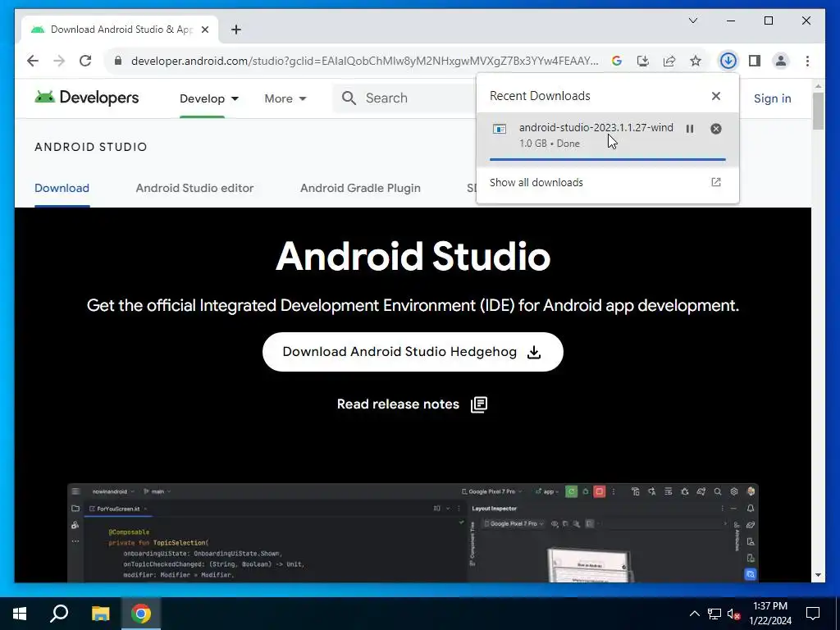Pause the android-studio download

690,129
